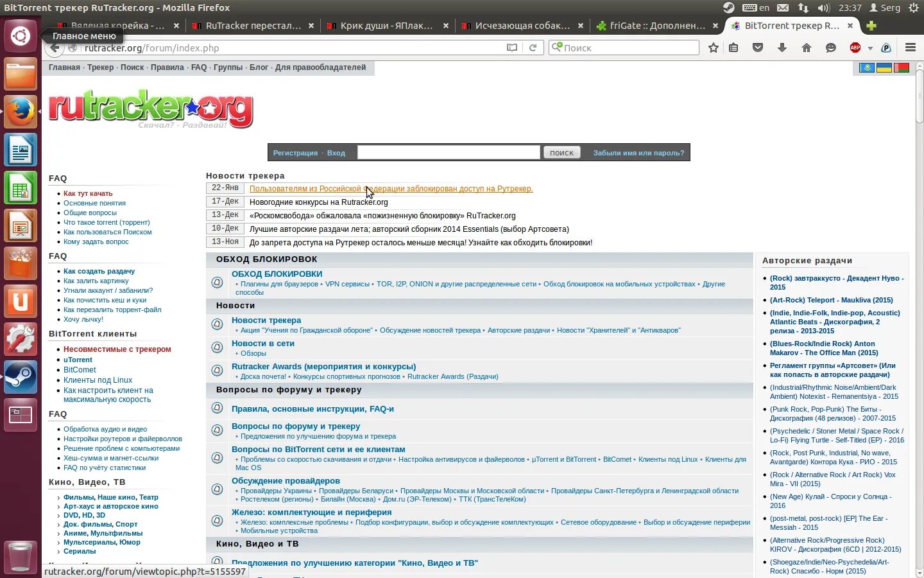Open the sound volume indicator

pyautogui.click(x=824, y=8)
